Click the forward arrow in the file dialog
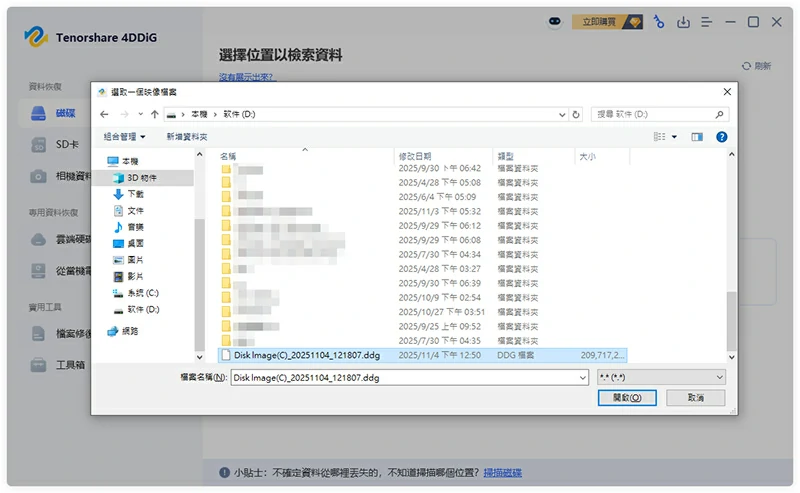800x493 pixels. tap(124, 114)
